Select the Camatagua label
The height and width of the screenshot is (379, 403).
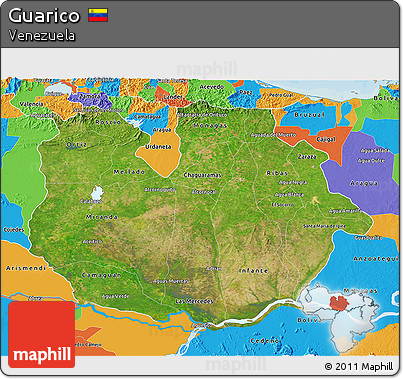click(x=148, y=117)
